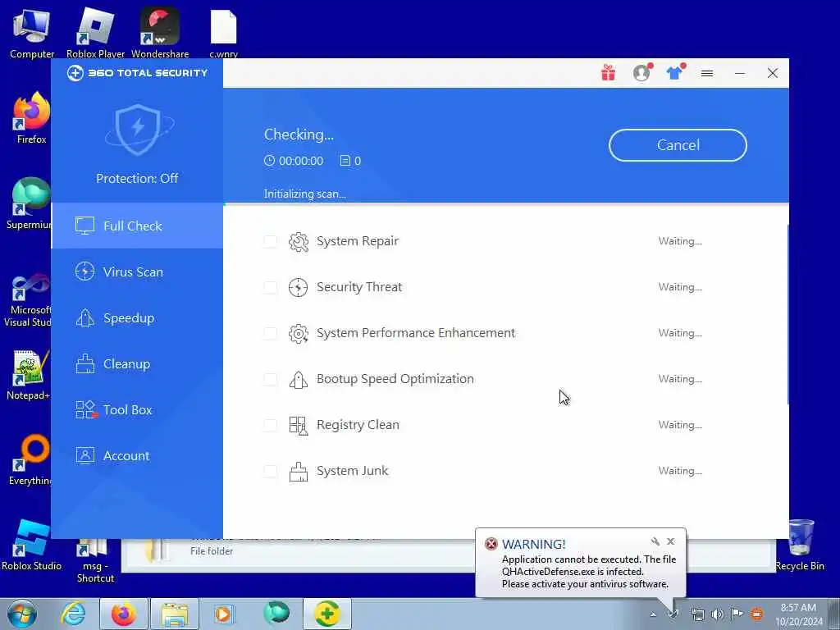Click Waiting status of System Junk
Viewport: 840px width, 630px height.
(680, 471)
